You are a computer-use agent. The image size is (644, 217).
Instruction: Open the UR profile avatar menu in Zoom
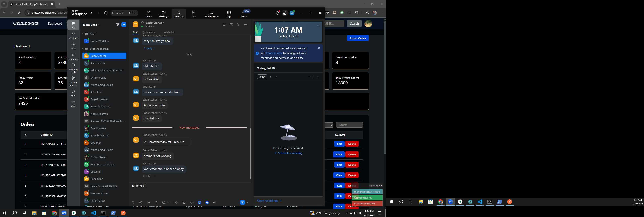[x=292, y=13]
